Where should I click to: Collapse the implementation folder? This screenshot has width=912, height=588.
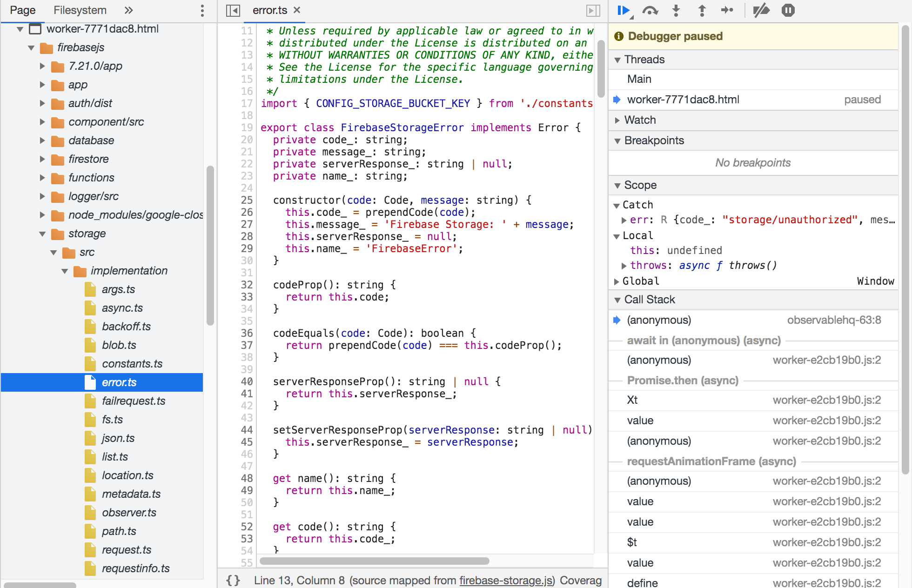pyautogui.click(x=65, y=271)
